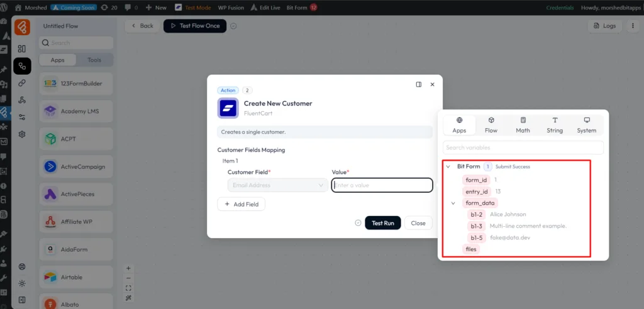The height and width of the screenshot is (309, 644).
Task: Click the Albato app icon
Action: pyautogui.click(x=50, y=305)
